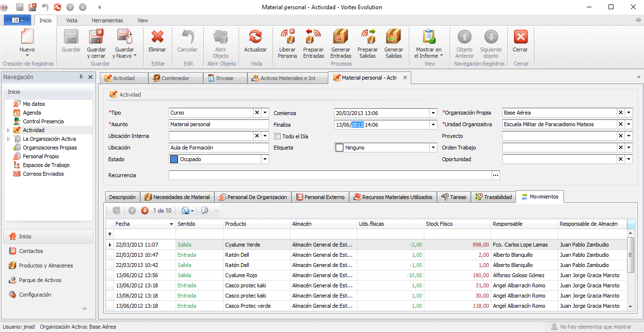Expand navigation pane overflow chevron
This screenshot has width=644, height=333.
(84, 309)
